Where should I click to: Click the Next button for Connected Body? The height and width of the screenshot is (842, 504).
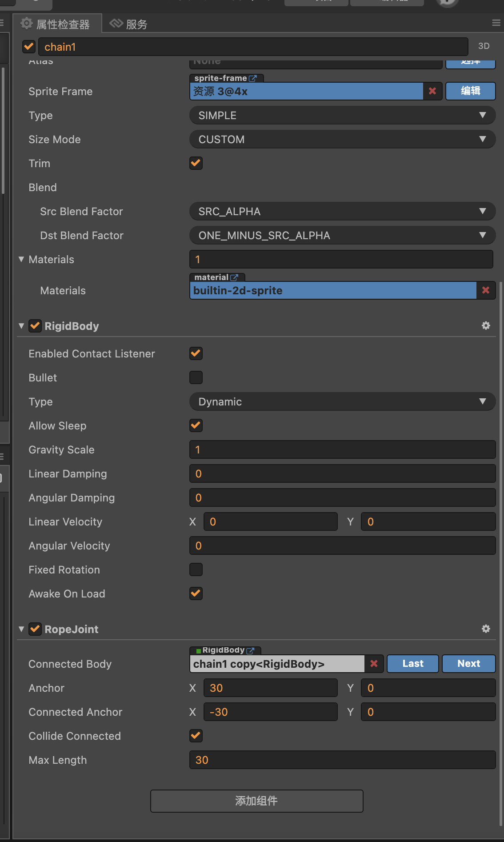(468, 664)
